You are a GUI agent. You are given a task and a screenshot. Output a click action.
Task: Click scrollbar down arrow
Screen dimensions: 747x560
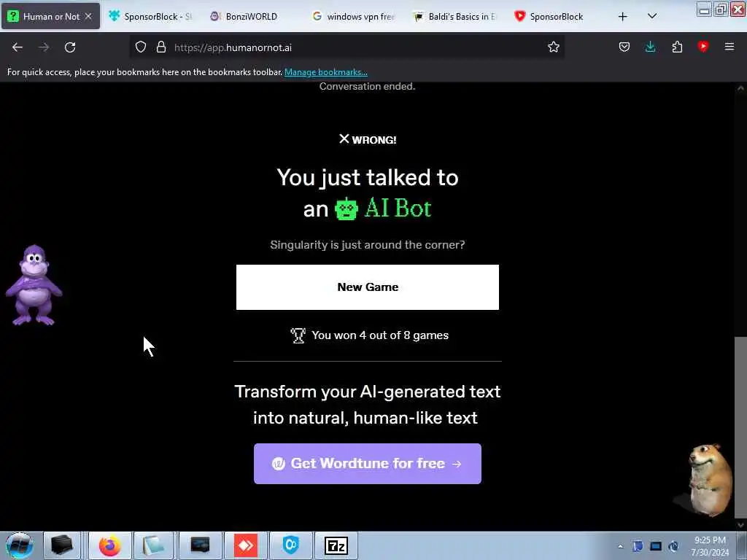(740, 524)
